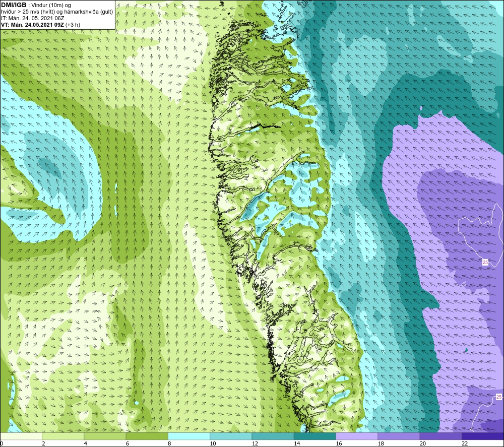Click the '20' scale value

423,443
